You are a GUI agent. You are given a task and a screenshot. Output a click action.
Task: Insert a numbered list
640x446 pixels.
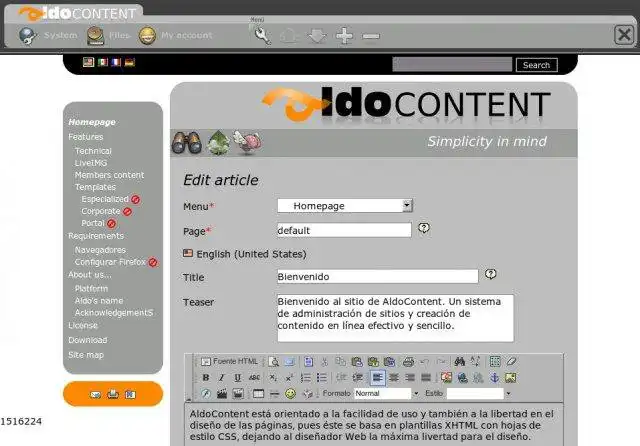pyautogui.click(x=305, y=378)
